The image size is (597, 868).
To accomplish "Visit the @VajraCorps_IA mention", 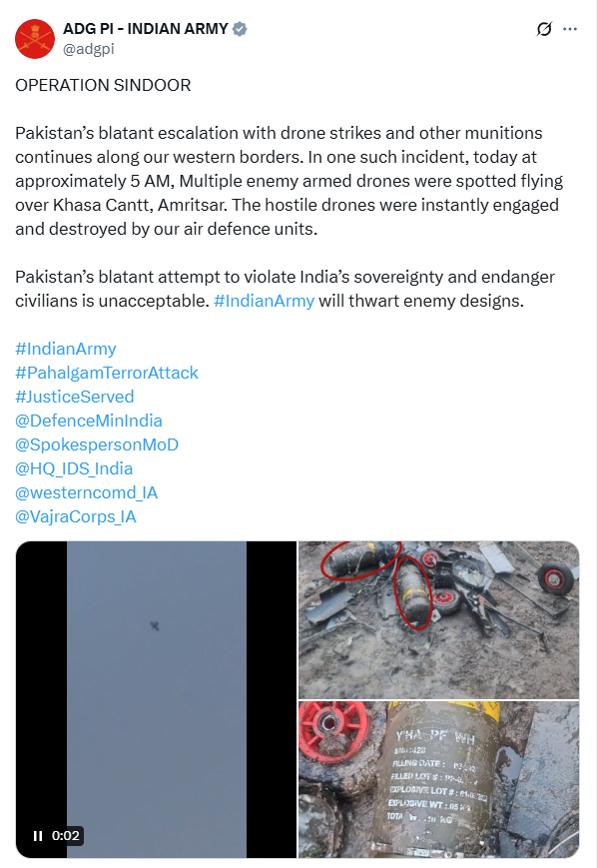I will pos(76,516).
